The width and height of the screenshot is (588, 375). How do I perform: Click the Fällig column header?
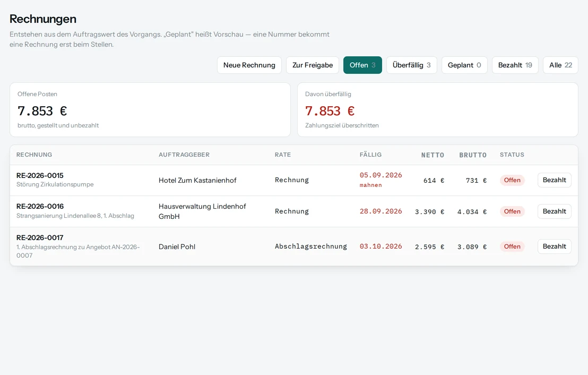[x=370, y=155]
